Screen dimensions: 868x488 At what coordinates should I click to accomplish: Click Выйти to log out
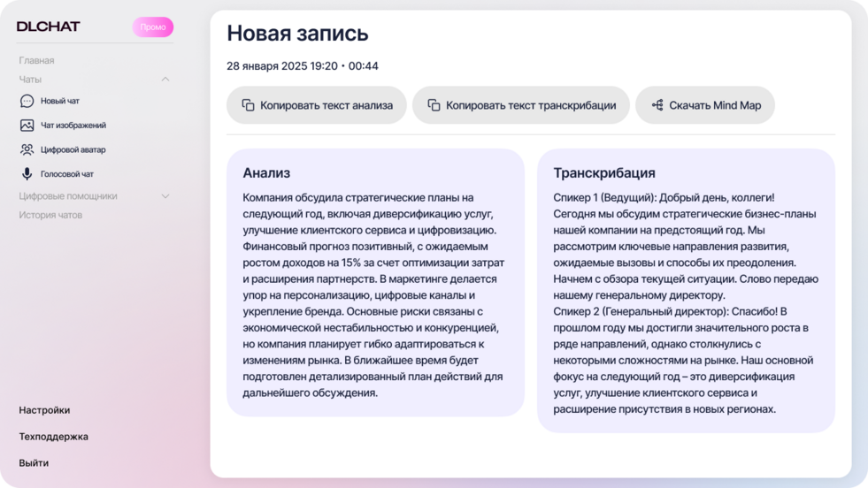pos(34,463)
